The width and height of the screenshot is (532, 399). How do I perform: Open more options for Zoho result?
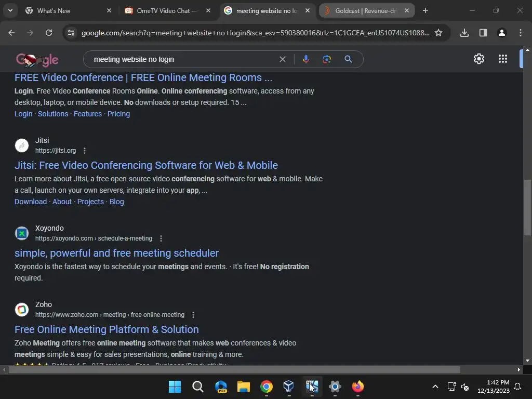click(193, 314)
